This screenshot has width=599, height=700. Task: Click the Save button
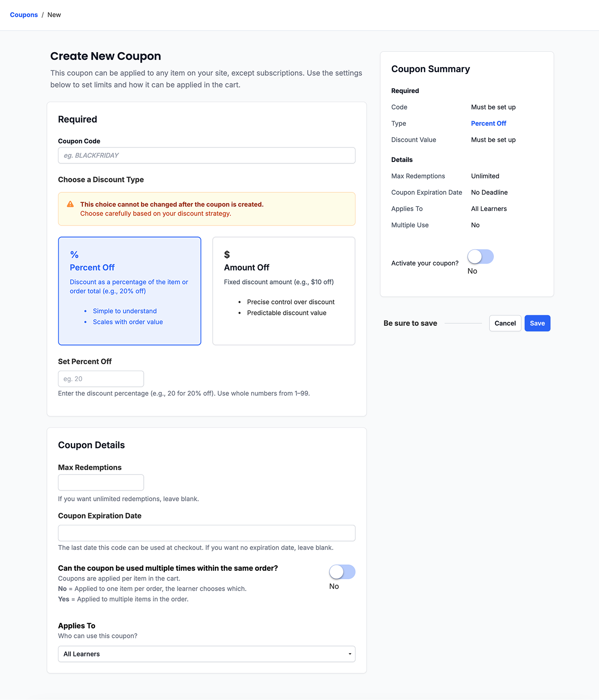[x=537, y=323]
